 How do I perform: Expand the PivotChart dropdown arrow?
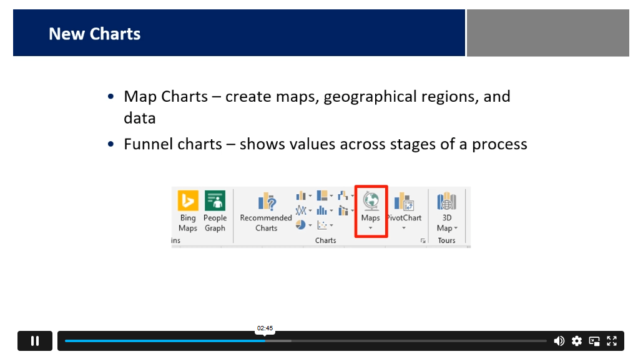(x=404, y=228)
